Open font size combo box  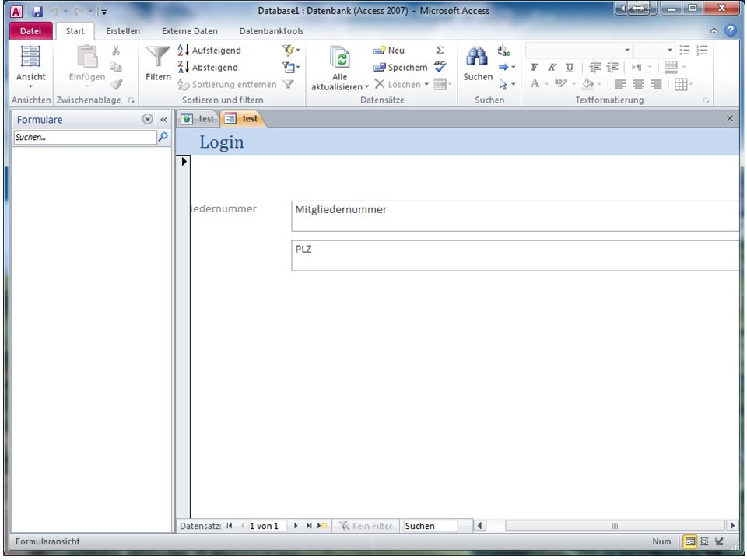tap(654, 50)
